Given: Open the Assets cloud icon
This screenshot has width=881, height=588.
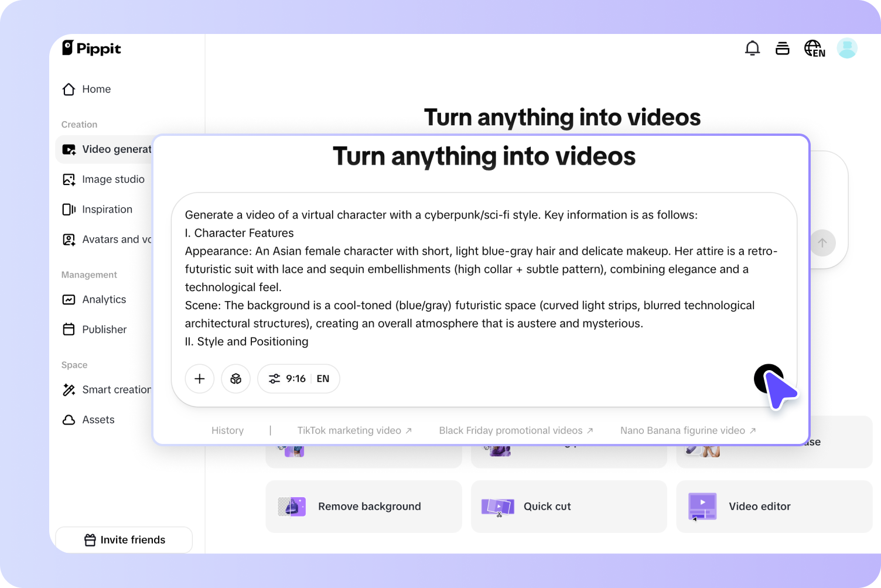Looking at the screenshot, I should coord(69,419).
